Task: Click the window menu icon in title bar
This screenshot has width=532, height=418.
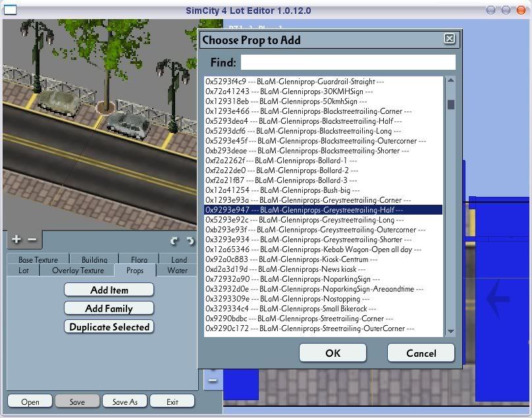Action: (x=10, y=10)
